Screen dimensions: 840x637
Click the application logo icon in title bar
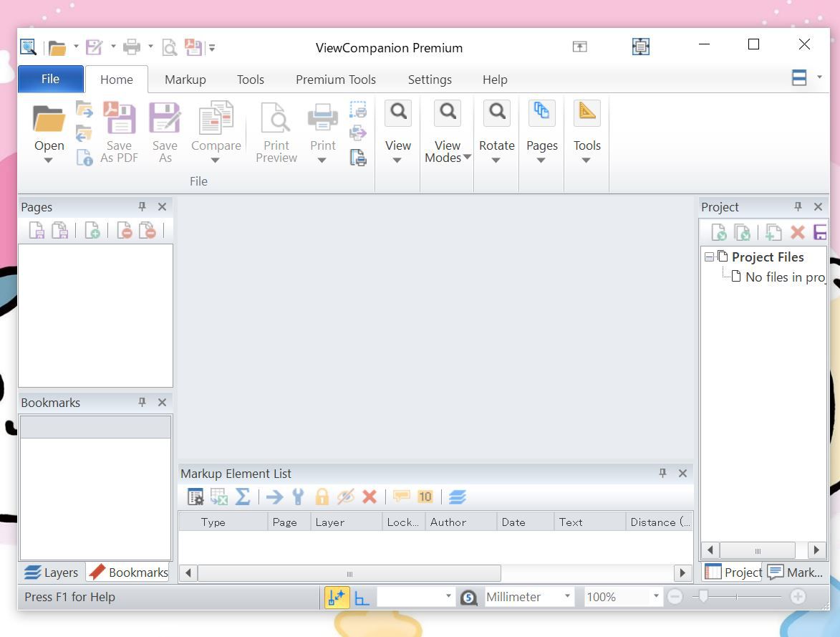click(29, 47)
